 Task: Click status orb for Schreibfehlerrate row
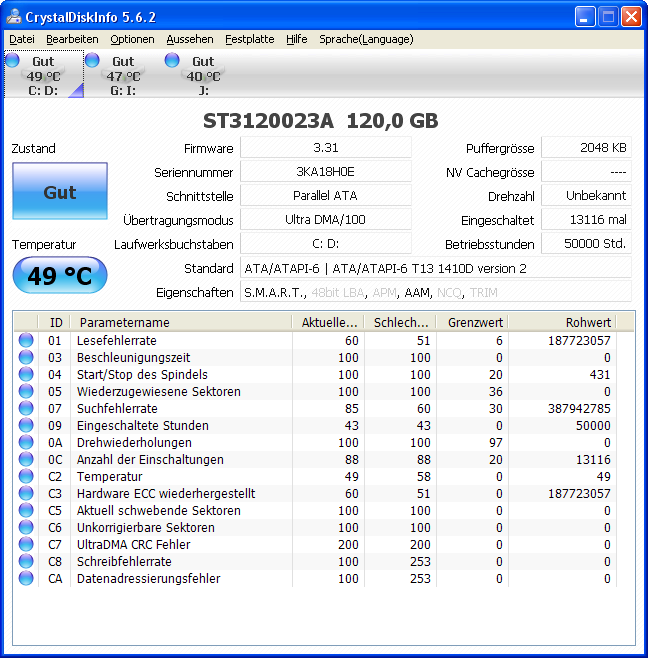pos(26,561)
